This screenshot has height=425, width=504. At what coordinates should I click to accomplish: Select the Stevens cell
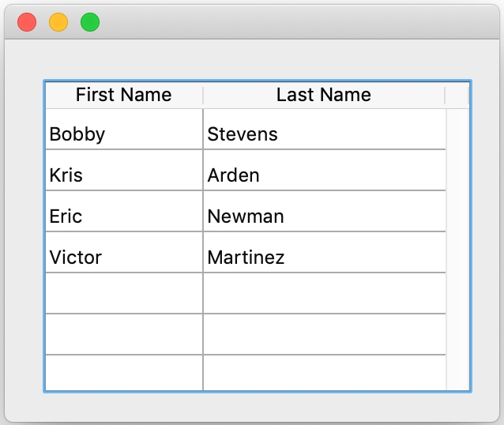click(x=324, y=134)
